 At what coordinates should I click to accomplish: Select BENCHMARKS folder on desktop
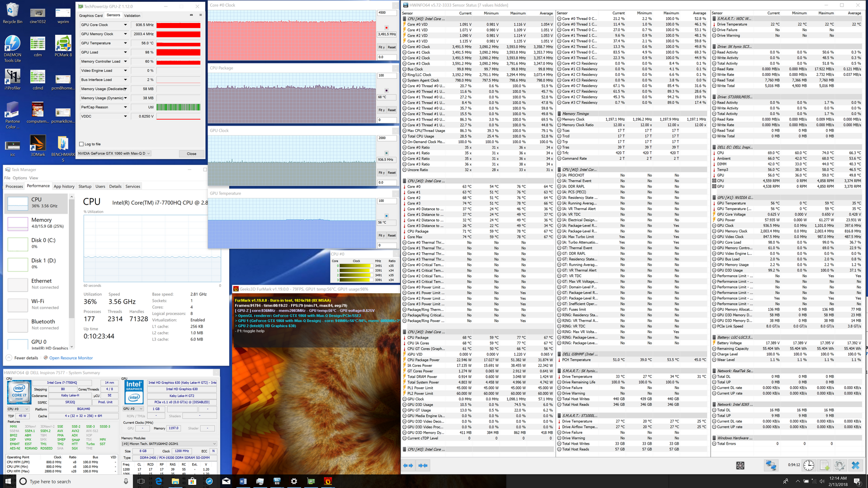coord(63,149)
